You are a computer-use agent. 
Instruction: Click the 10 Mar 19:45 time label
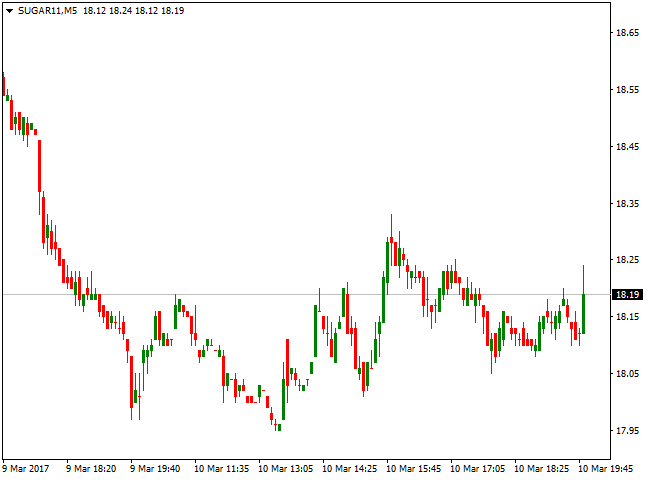(605, 469)
